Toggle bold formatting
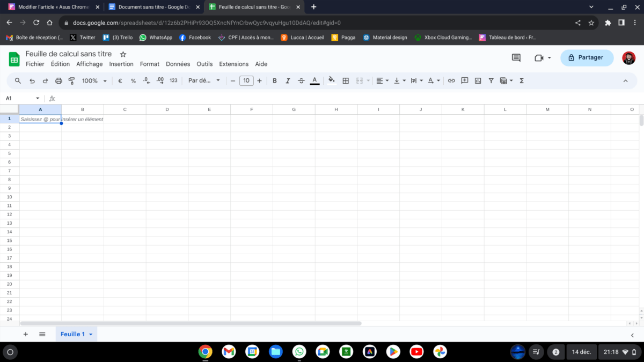This screenshot has height=362, width=644. tap(275, 81)
